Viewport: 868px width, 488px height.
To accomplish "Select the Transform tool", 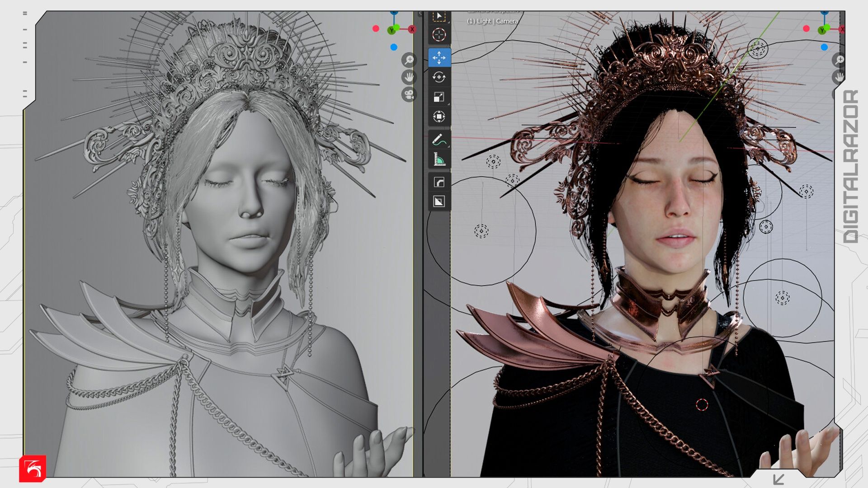I will click(439, 117).
